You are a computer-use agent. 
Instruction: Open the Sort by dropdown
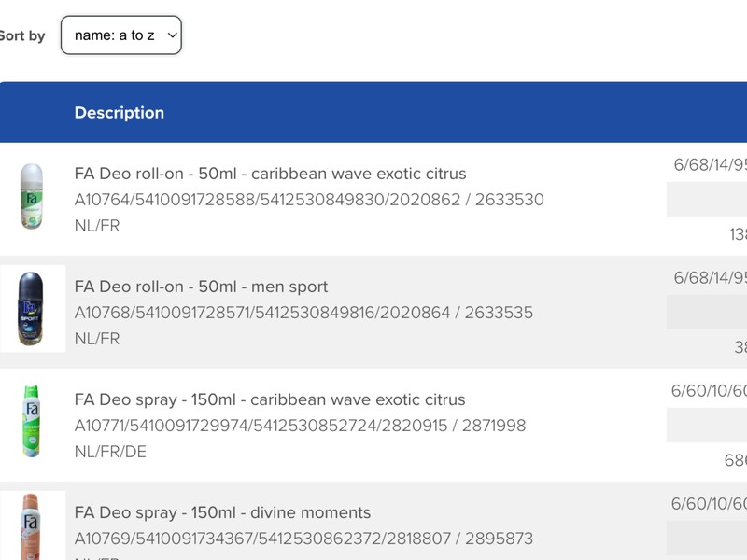(120, 35)
